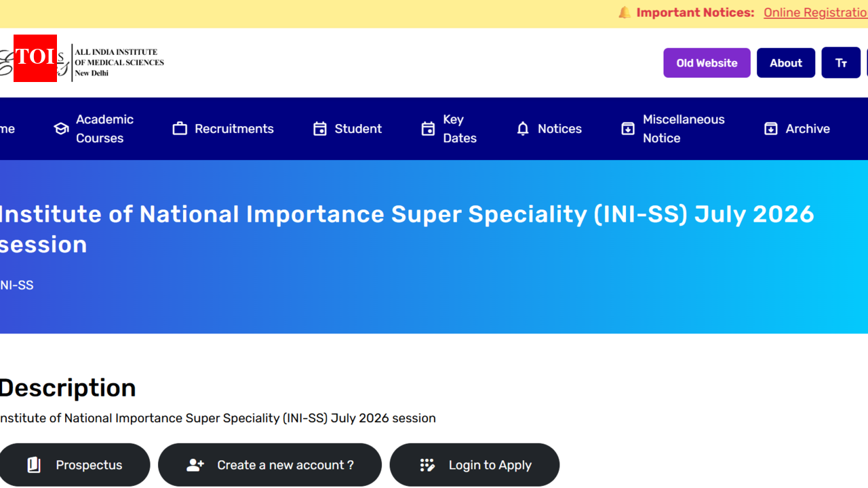Click the archive box icon next to Archive

pos(772,128)
